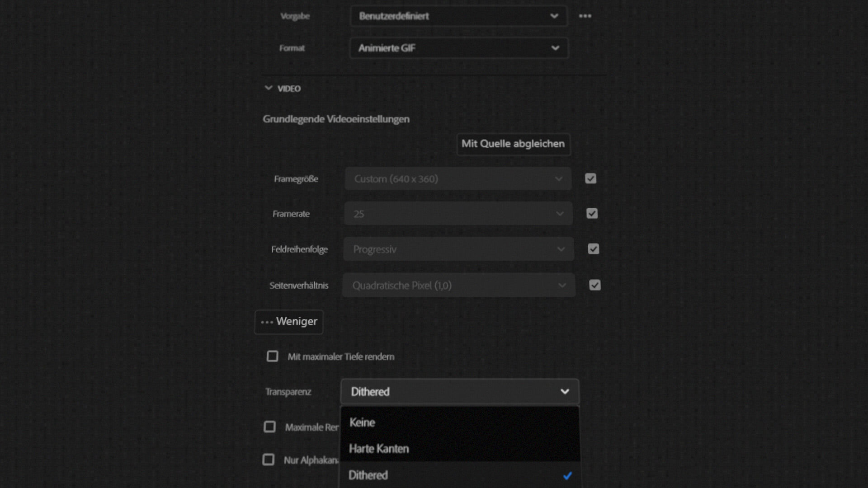Uncheck the Feldreihenfolge match-source checkbox
This screenshot has width=868, height=488.
point(593,249)
